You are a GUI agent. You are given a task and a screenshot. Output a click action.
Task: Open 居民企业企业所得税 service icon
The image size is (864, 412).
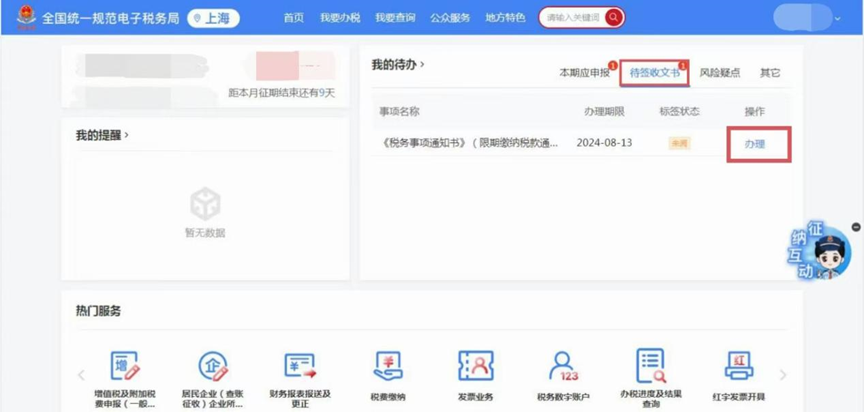pos(212,366)
